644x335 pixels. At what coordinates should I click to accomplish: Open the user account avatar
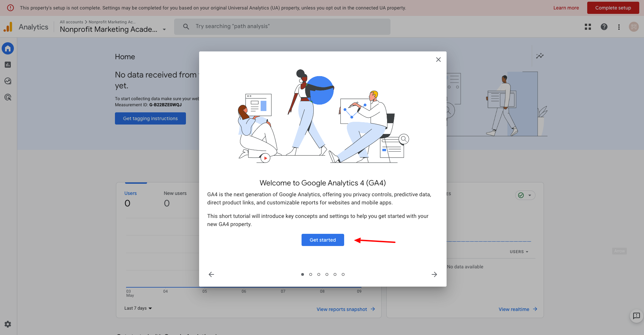pos(634,27)
